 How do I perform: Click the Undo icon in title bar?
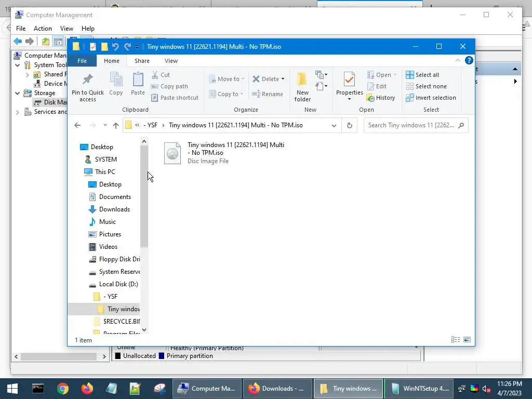[115, 46]
